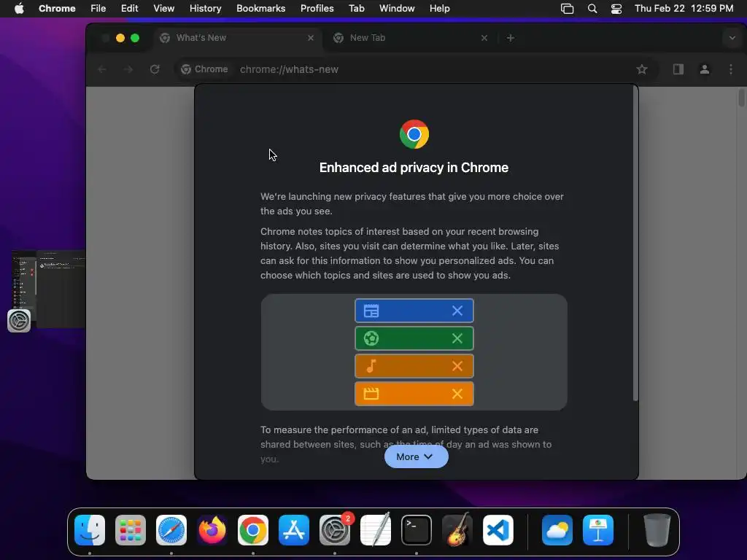The height and width of the screenshot is (560, 747).
Task: Click the Chrome logo in dialog
Action: tap(414, 134)
